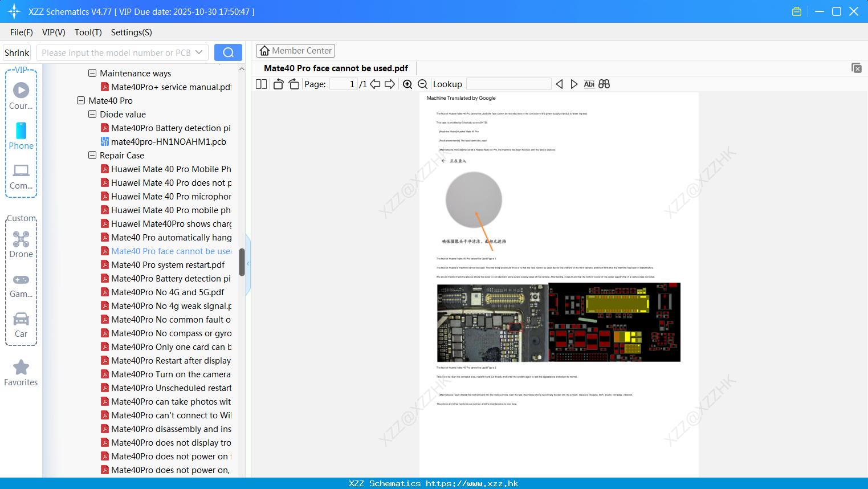Toggle the two-page view icon

261,84
